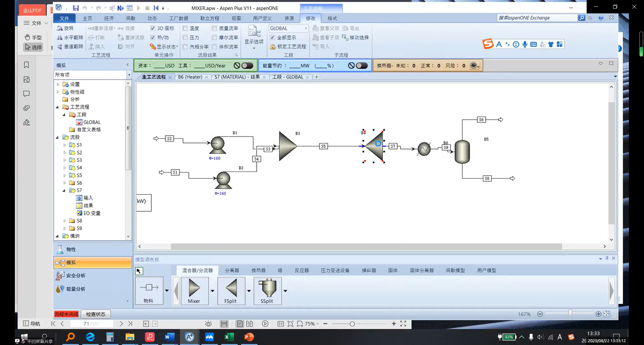Viewport: 644px width, 345px height.
Task: Click the flowsheet horizontal scrollbar
Action: pyautogui.click(x=366, y=247)
